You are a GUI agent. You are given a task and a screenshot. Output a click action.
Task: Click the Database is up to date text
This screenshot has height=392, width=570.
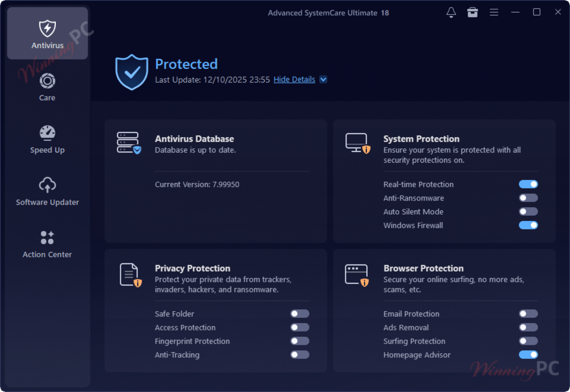click(x=195, y=150)
